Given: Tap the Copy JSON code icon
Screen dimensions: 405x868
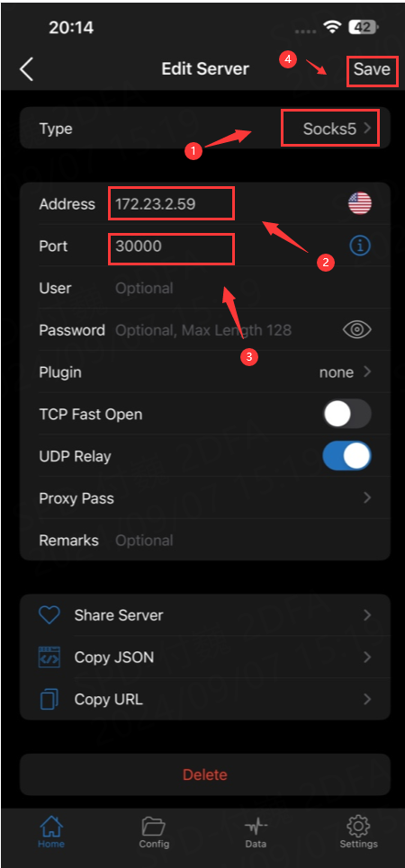Looking at the screenshot, I should (x=49, y=658).
